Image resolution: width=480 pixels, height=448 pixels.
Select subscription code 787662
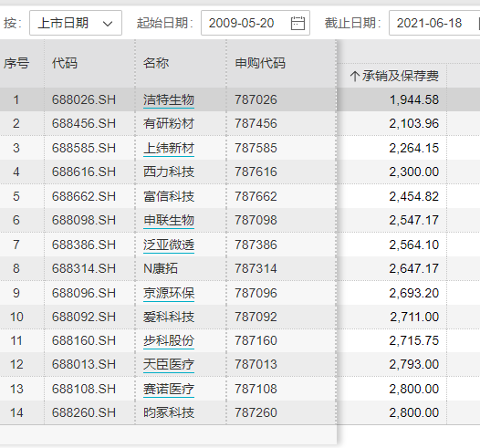256,196
